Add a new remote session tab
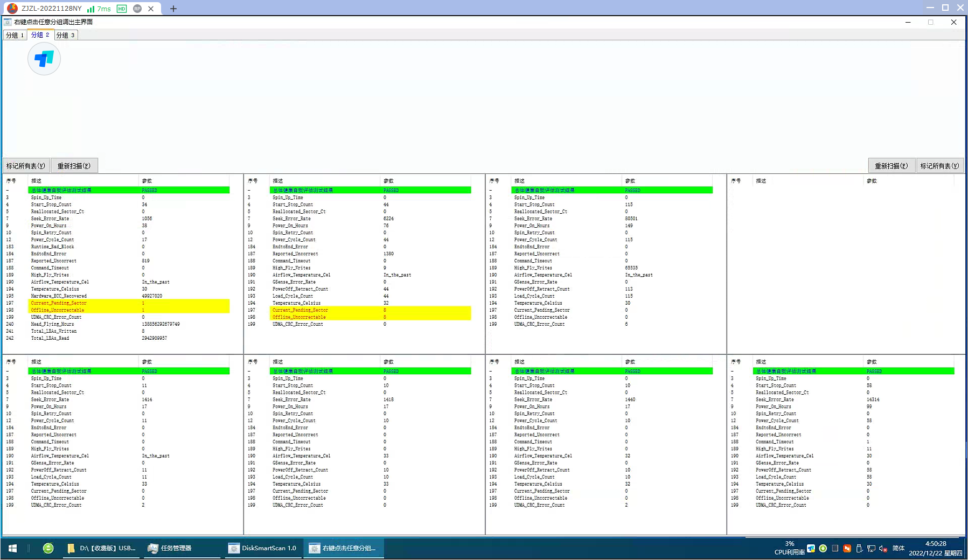The width and height of the screenshot is (968, 560). pyautogui.click(x=173, y=9)
